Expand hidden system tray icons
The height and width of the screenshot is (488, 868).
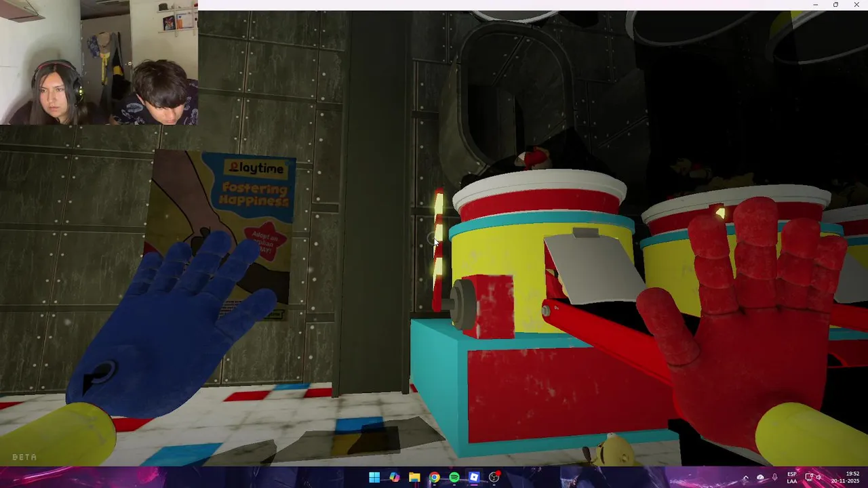pyautogui.click(x=745, y=477)
